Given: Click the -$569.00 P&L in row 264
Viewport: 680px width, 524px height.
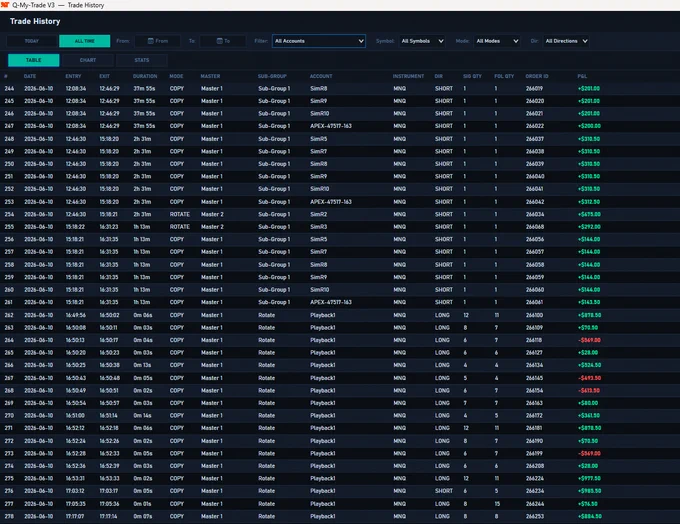Looking at the screenshot, I should point(589,340).
